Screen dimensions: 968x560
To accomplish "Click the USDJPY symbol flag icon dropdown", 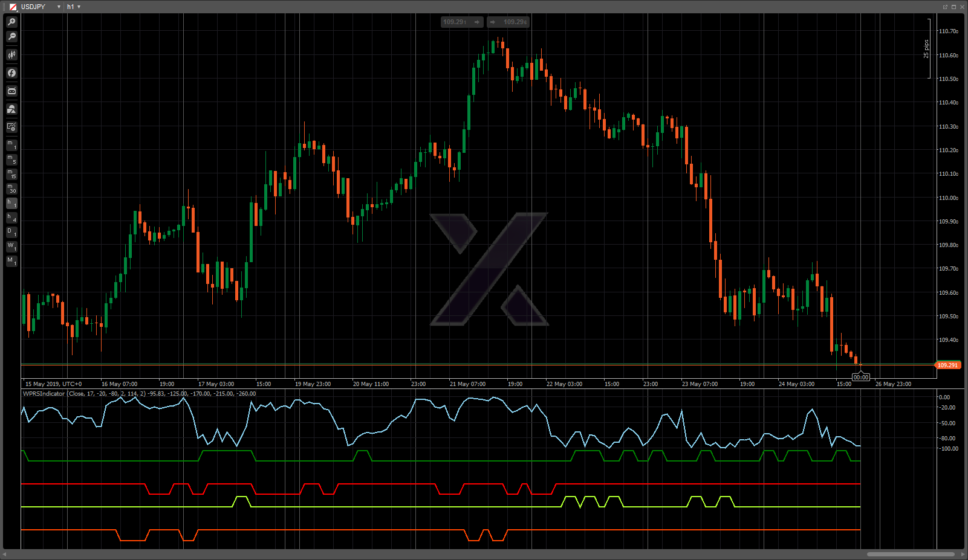I will pos(13,7).
